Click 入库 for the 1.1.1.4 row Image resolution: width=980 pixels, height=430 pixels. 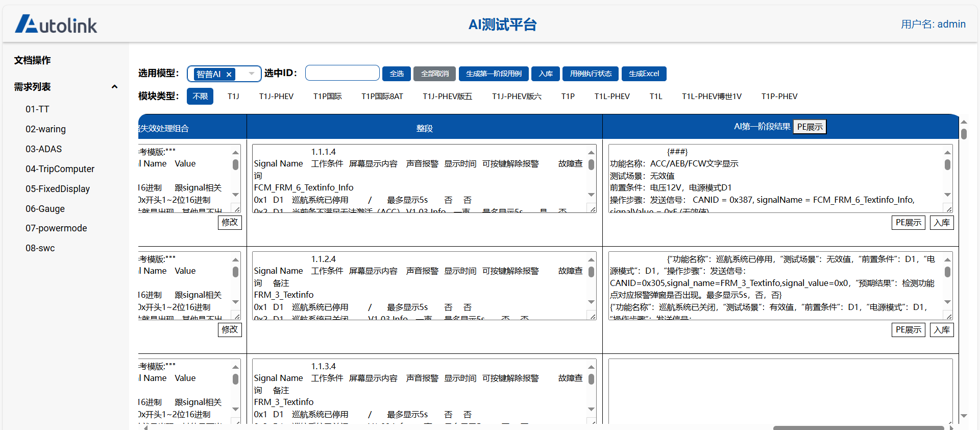coord(942,223)
